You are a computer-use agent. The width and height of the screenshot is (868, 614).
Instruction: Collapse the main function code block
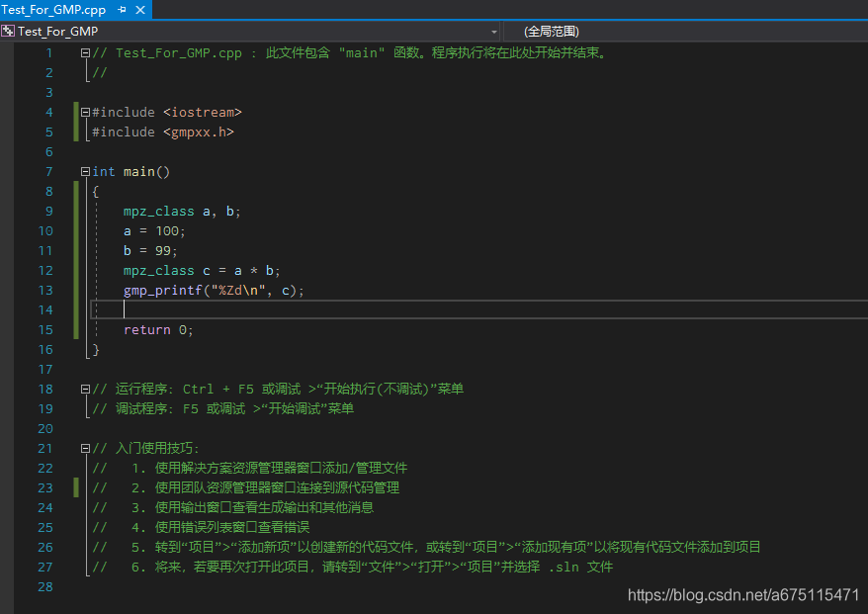click(84, 171)
